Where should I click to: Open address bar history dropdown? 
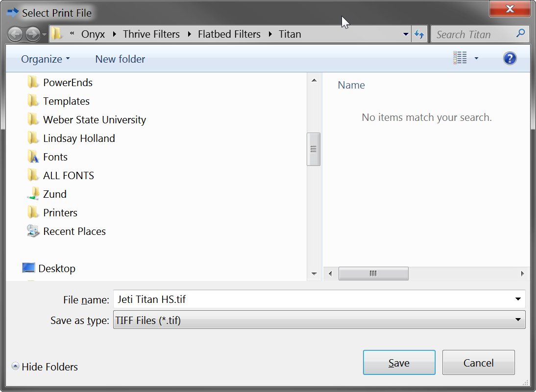(x=406, y=34)
